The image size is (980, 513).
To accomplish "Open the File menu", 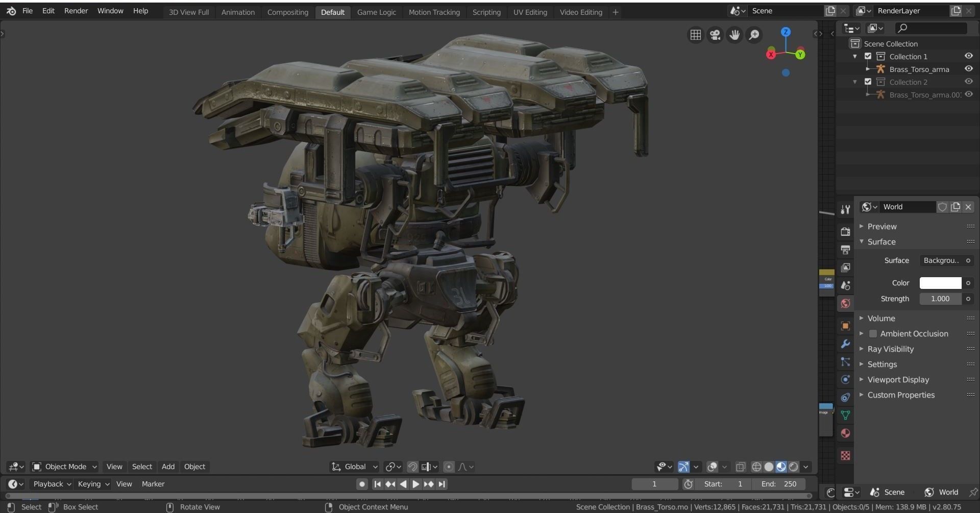I will (x=28, y=11).
